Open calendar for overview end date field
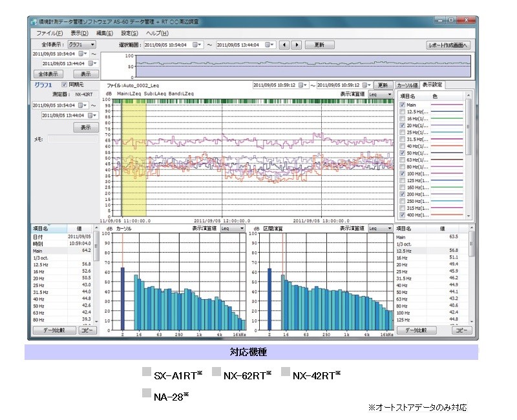The width and height of the screenshot is (517, 420). 92,63
